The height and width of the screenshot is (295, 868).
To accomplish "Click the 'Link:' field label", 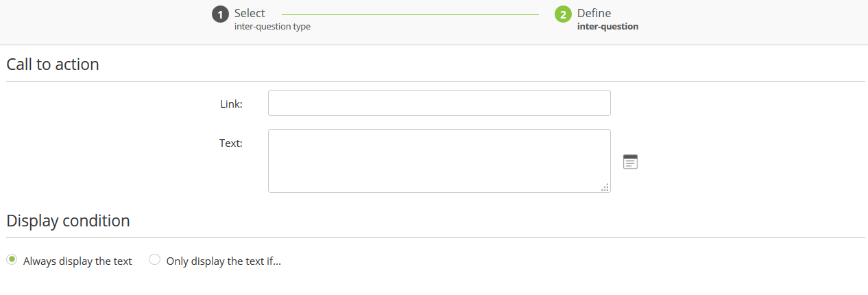I will coord(231,104).
